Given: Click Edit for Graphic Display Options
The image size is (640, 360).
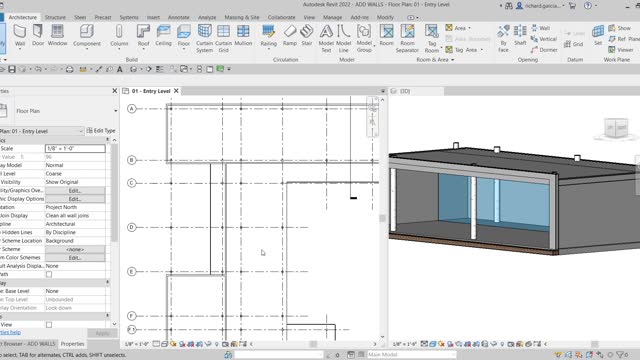Looking at the screenshot, I should 75,199.
